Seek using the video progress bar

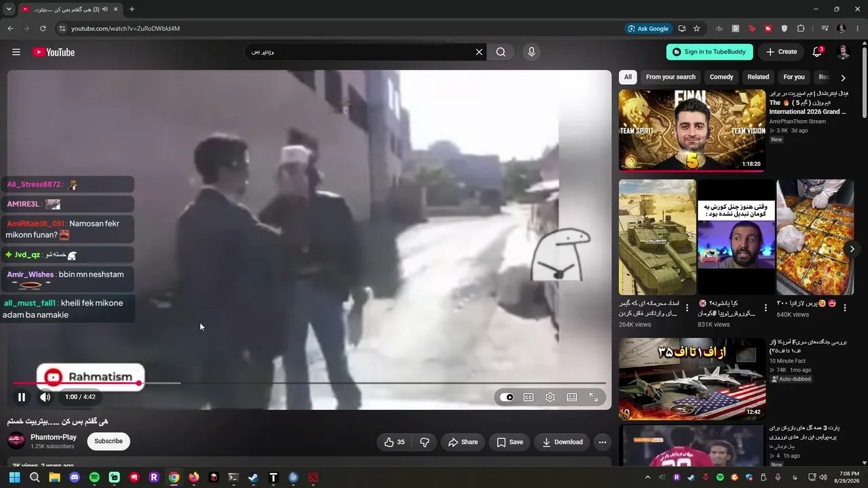(x=309, y=384)
